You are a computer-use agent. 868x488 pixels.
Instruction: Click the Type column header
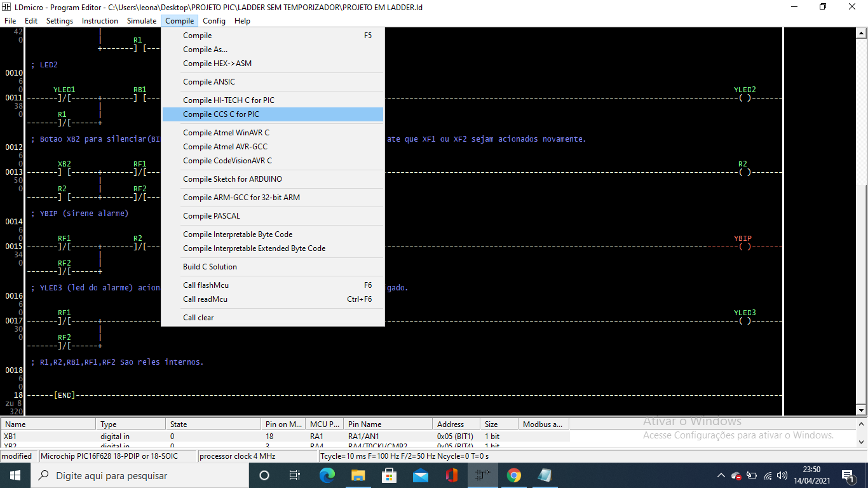click(x=131, y=424)
